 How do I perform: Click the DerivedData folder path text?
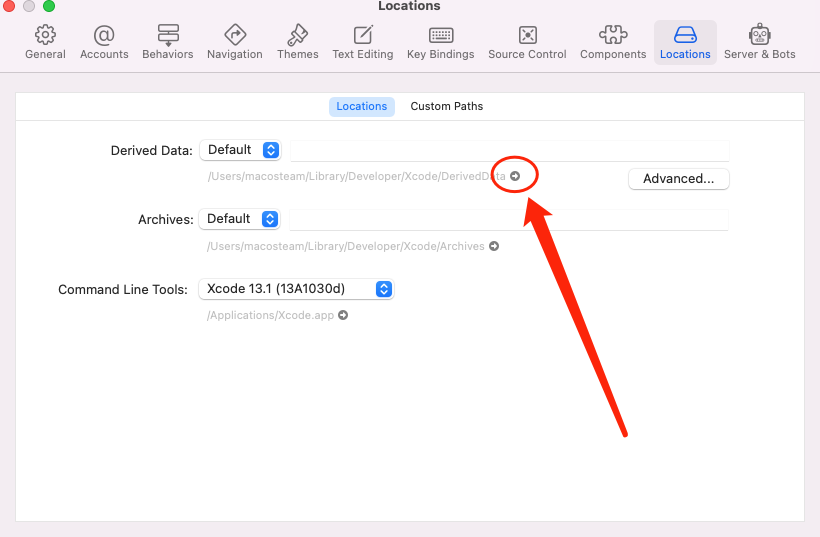pos(357,176)
